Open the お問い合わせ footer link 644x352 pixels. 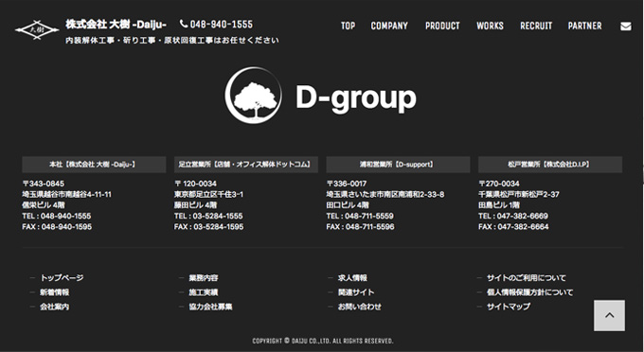click(360, 307)
